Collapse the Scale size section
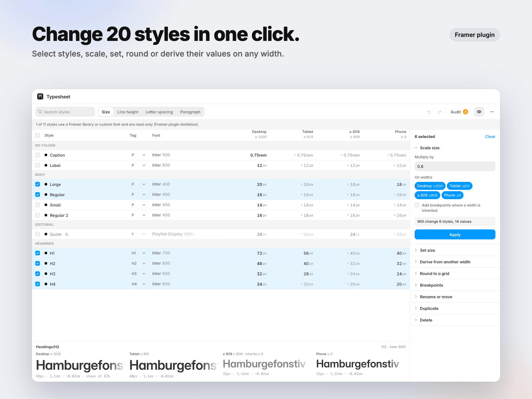This screenshot has height=399, width=532. tap(427, 148)
